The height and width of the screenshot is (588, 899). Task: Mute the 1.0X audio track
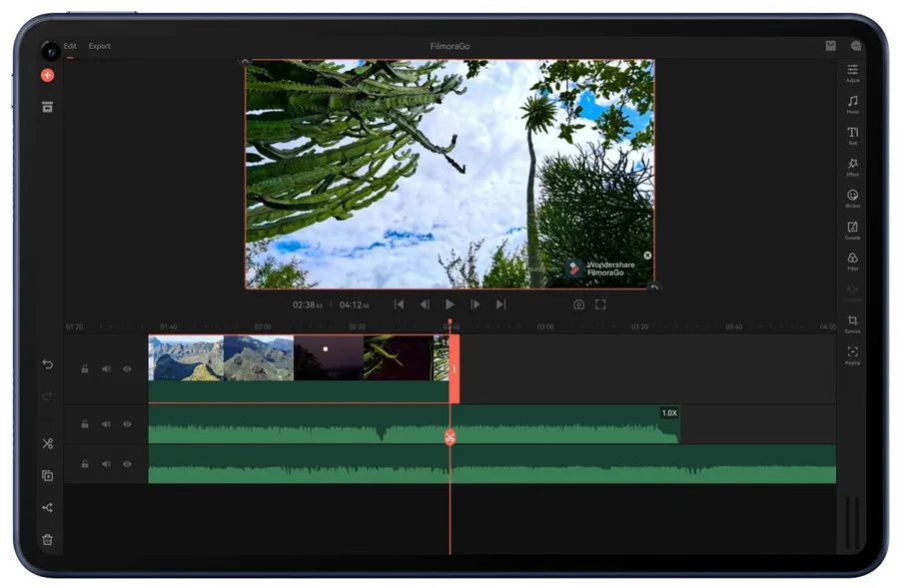click(106, 424)
